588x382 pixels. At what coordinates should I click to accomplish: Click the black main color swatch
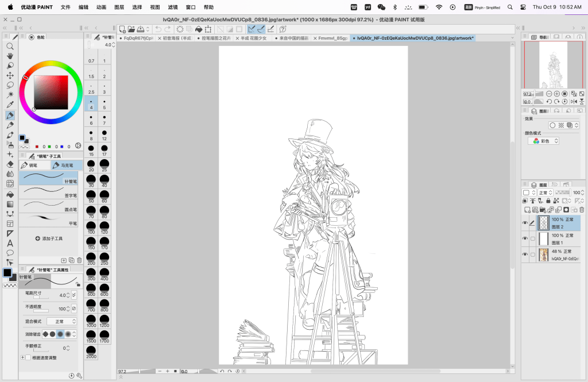coord(7,272)
